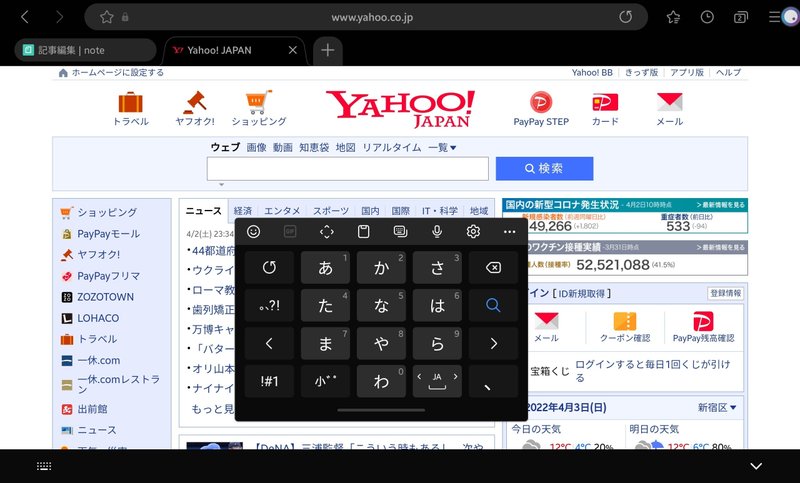Open a new tab with plus button
The width and height of the screenshot is (800, 483).
tap(328, 50)
